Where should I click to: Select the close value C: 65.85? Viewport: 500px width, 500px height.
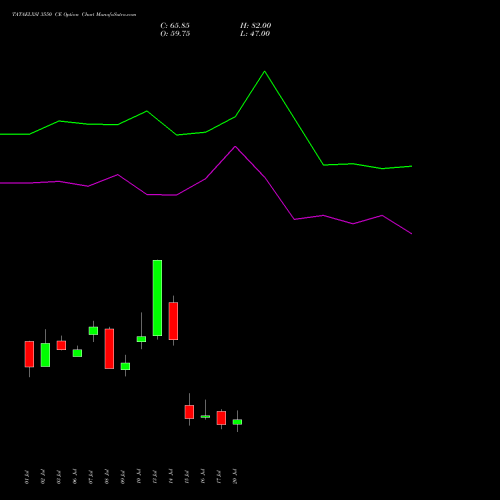point(175,26)
